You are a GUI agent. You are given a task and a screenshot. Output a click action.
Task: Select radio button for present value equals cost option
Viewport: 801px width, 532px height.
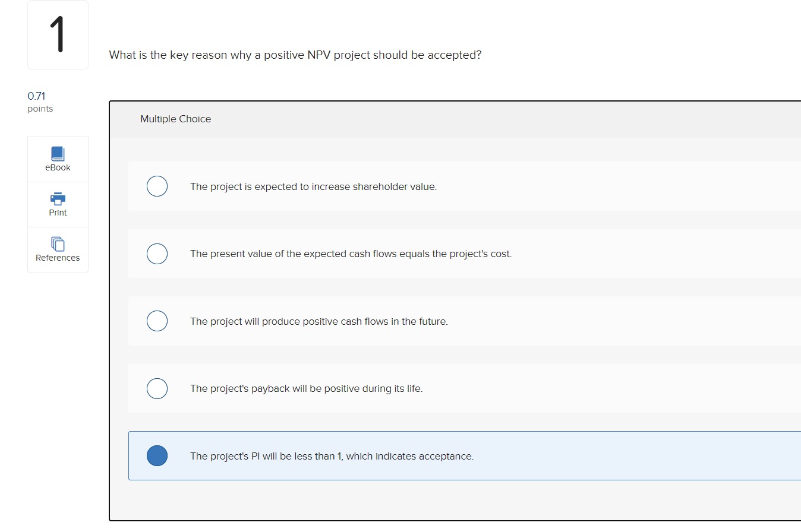[157, 254]
